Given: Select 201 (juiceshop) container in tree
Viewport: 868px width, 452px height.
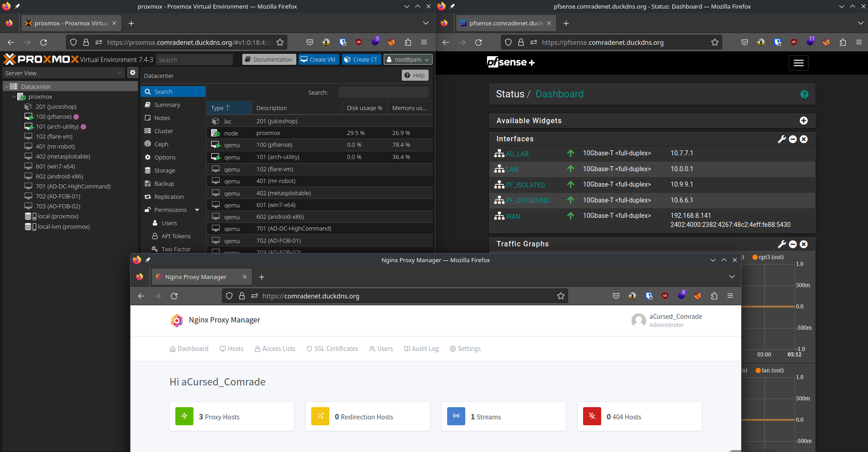Looking at the screenshot, I should pyautogui.click(x=56, y=106).
